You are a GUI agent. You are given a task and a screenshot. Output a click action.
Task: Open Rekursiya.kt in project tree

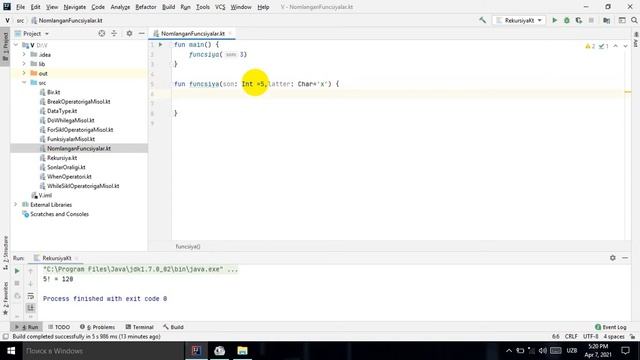pyautogui.click(x=62, y=158)
